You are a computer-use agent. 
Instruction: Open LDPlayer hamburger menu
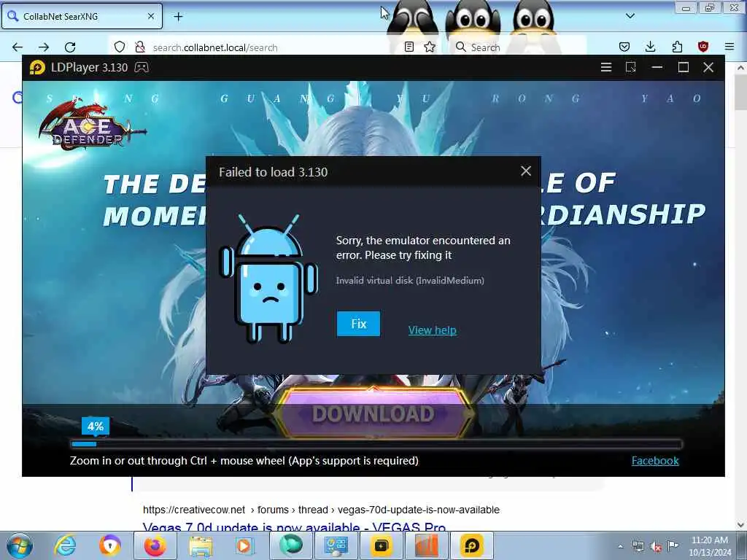[x=606, y=68]
